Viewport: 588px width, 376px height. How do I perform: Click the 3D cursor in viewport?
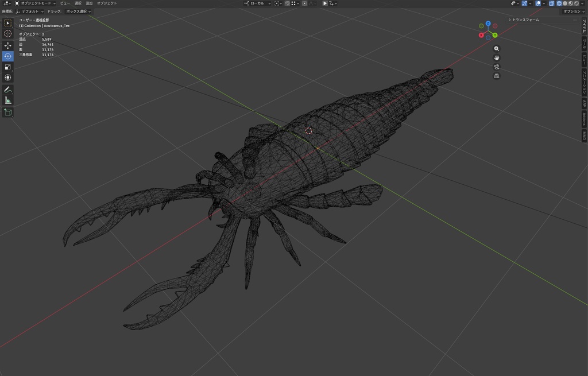[x=308, y=130]
